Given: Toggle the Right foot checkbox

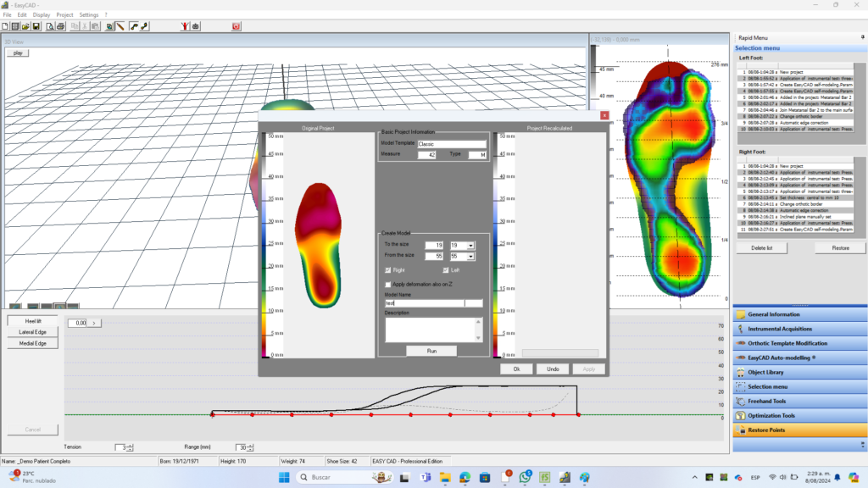Looking at the screenshot, I should [388, 269].
